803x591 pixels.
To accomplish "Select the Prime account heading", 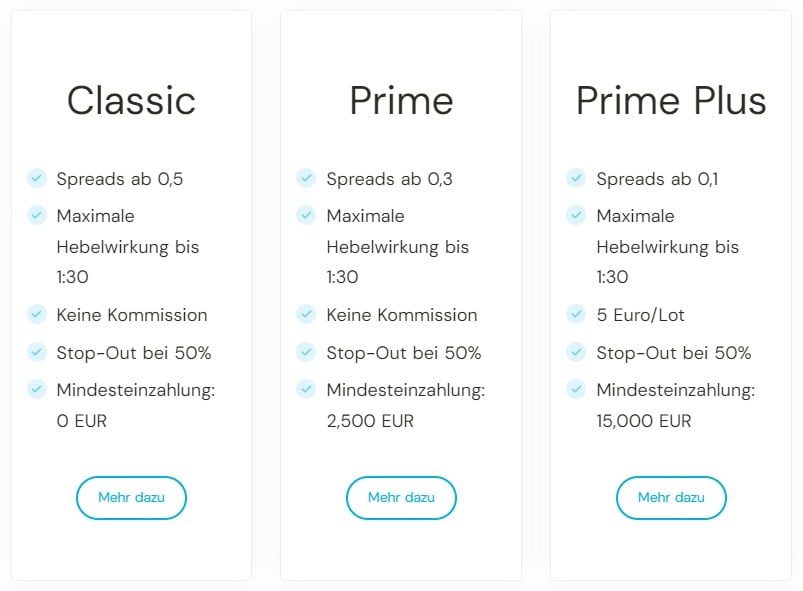I will [401, 101].
